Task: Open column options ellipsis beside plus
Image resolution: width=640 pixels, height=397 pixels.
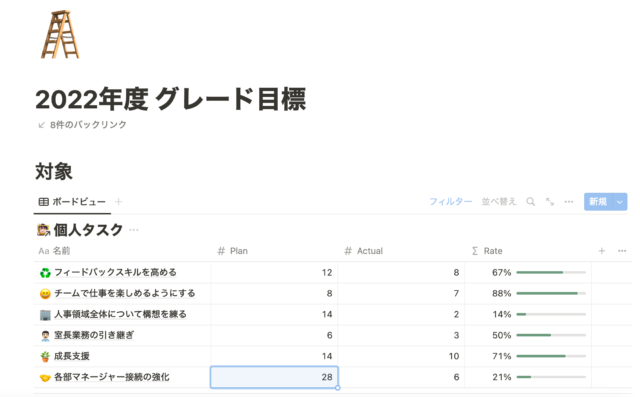Action: coord(622,251)
